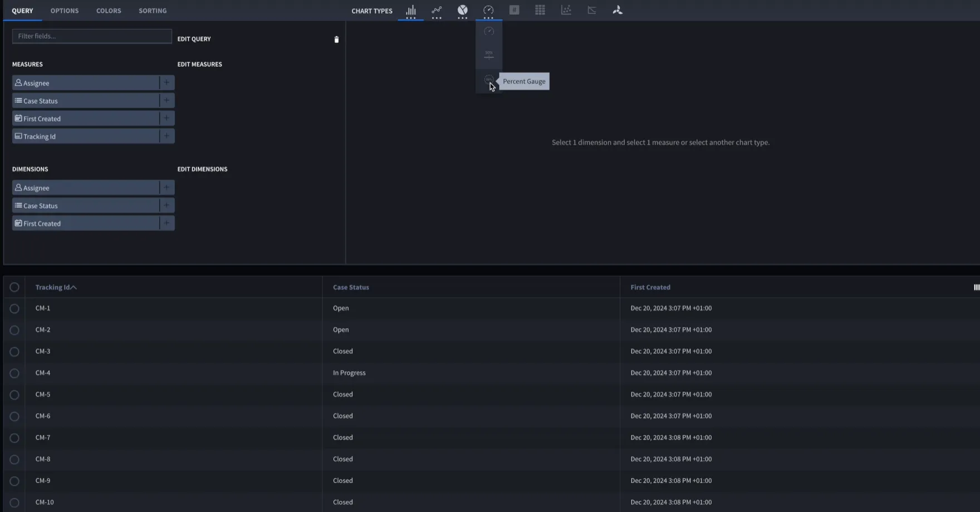This screenshot has height=512, width=980.
Task: Click the Case Status dimension field
Action: pyautogui.click(x=86, y=205)
